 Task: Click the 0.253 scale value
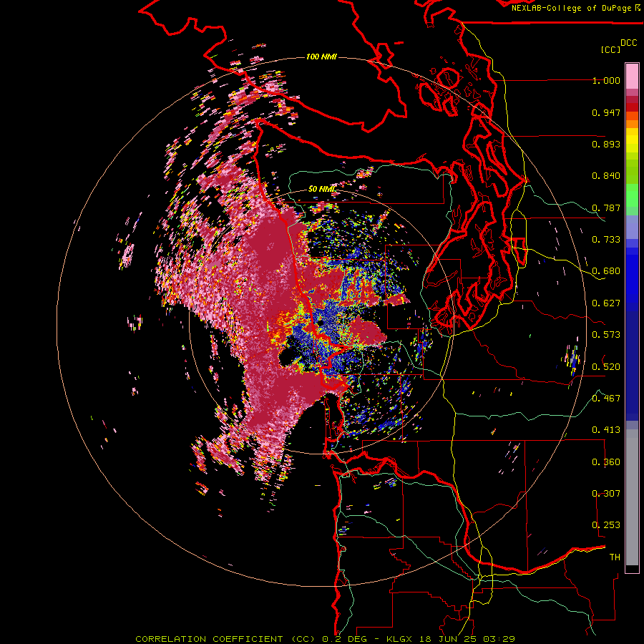click(606, 525)
